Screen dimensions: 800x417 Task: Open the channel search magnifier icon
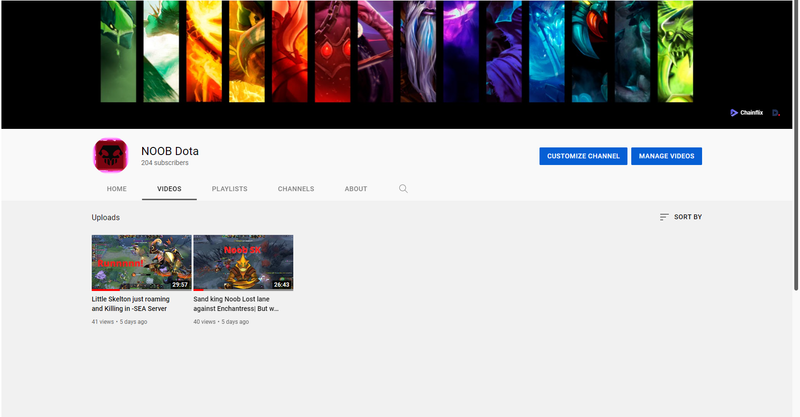tap(403, 189)
